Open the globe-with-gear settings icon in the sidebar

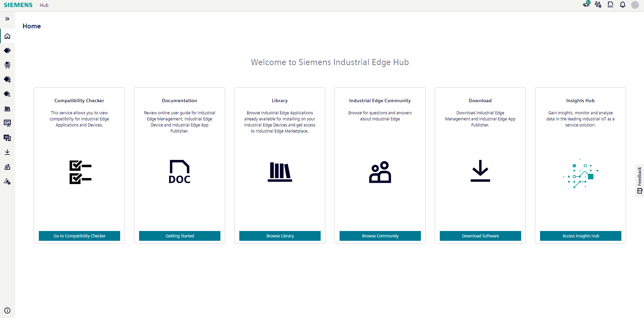[x=7, y=181]
